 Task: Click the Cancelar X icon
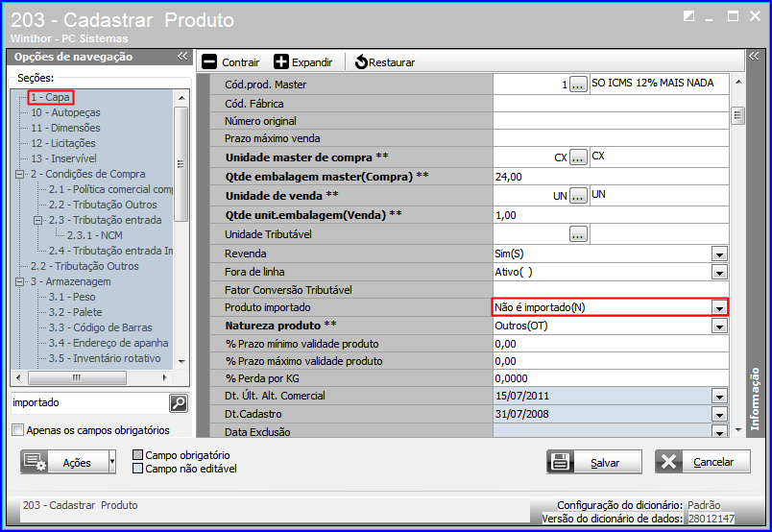[x=668, y=462]
